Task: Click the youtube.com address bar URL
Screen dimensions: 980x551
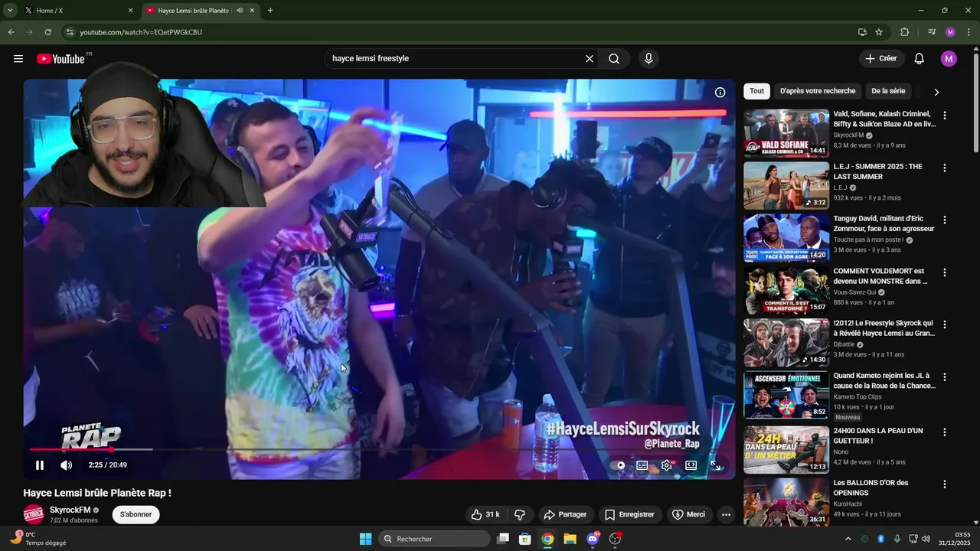Action: [x=141, y=32]
